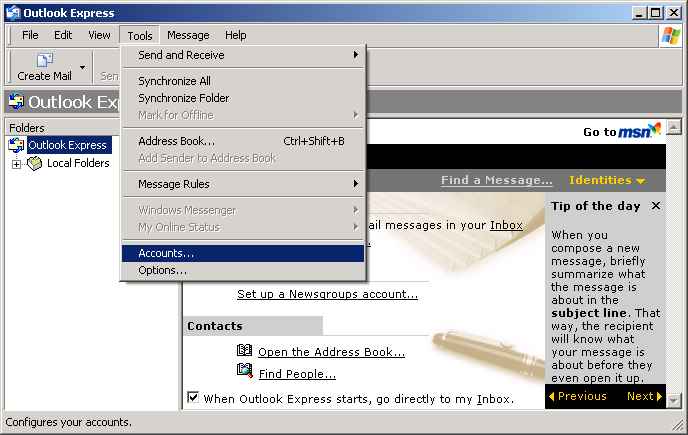Viewport: 688px width, 435px height.
Task: Click the Create Mail button label
Action: click(x=44, y=76)
